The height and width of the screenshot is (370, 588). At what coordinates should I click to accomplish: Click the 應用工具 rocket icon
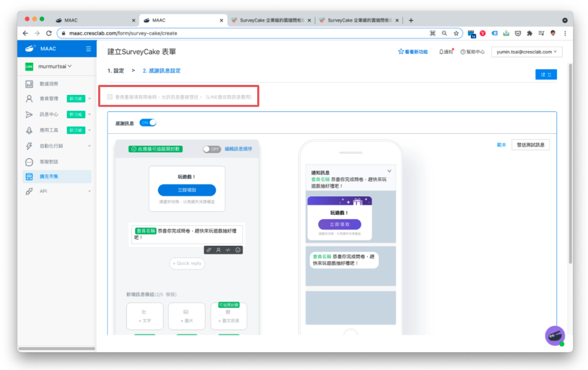(x=29, y=130)
